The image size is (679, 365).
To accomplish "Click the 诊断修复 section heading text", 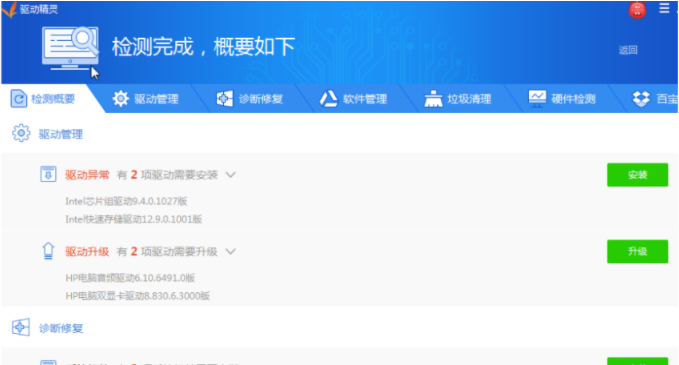I will point(61,329).
